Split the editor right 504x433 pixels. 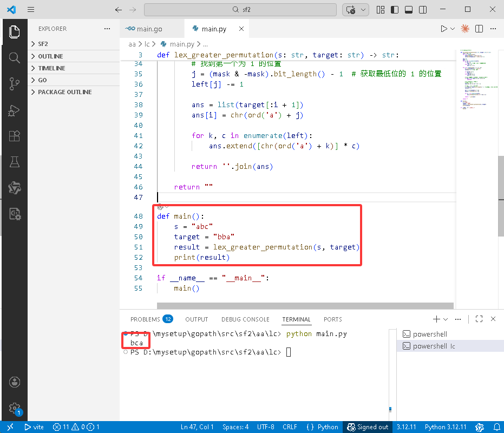pos(479,29)
